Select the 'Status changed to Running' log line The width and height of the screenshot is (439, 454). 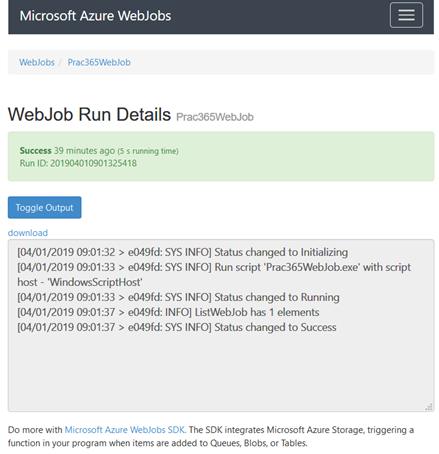[178, 297]
